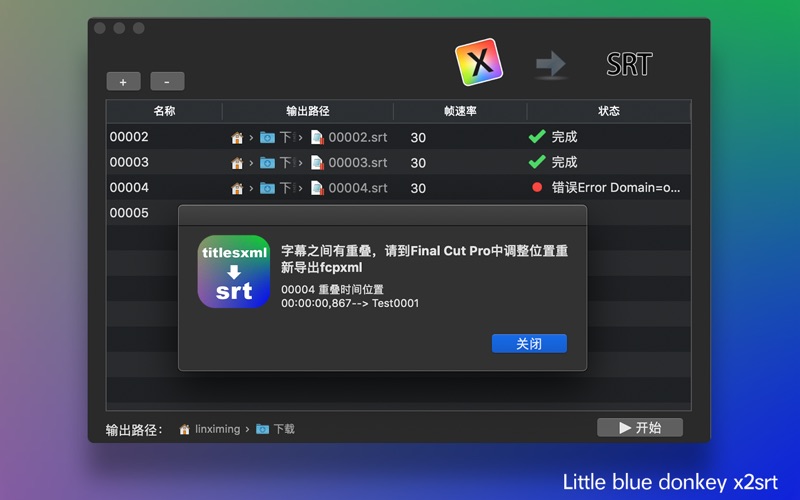The height and width of the screenshot is (500, 800).
Task: Click the overlap warning heading in the dialog
Action: tap(424, 259)
